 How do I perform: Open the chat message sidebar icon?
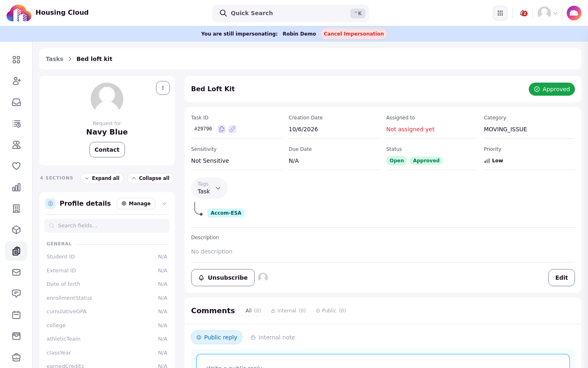16,294
